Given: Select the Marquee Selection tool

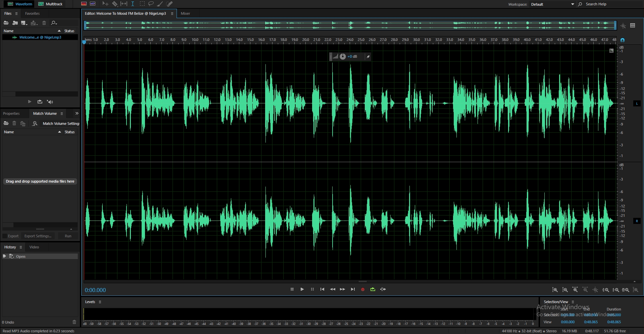Looking at the screenshot, I should coord(142,4).
